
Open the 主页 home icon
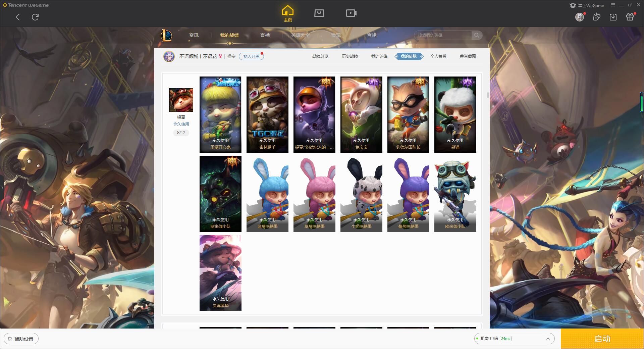click(288, 14)
